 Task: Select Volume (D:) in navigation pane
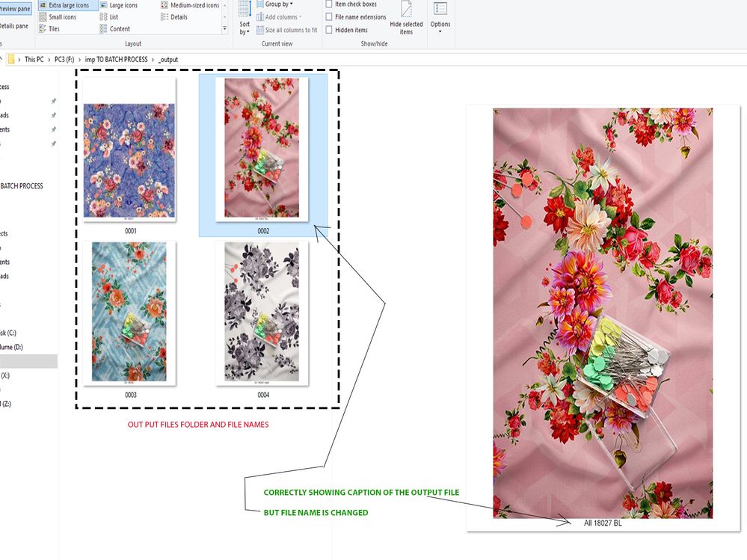[11, 347]
